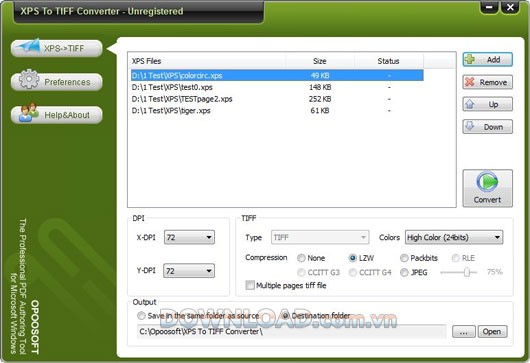530x363 pixels.
Task: Switch to the XPS->TIFF tab
Action: pyautogui.click(x=56, y=48)
